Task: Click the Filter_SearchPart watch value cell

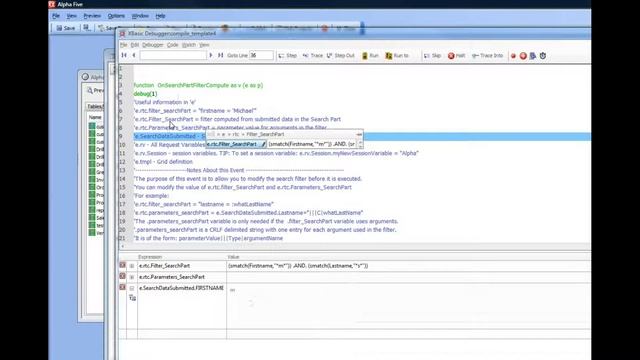Action: coord(409,266)
